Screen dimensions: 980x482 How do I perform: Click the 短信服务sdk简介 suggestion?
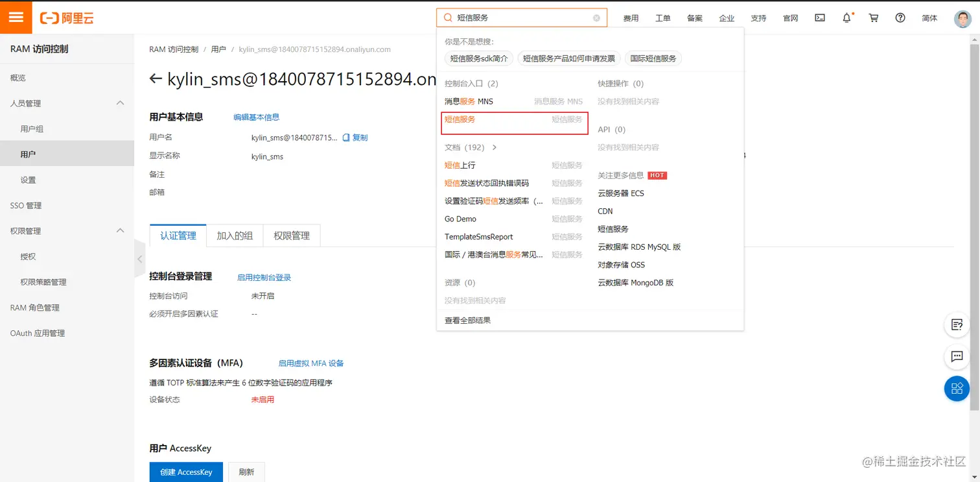tap(480, 58)
